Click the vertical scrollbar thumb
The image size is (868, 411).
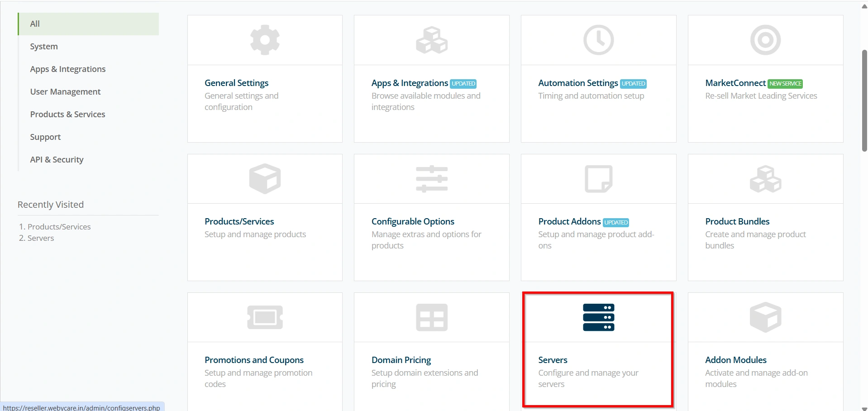[x=864, y=100]
